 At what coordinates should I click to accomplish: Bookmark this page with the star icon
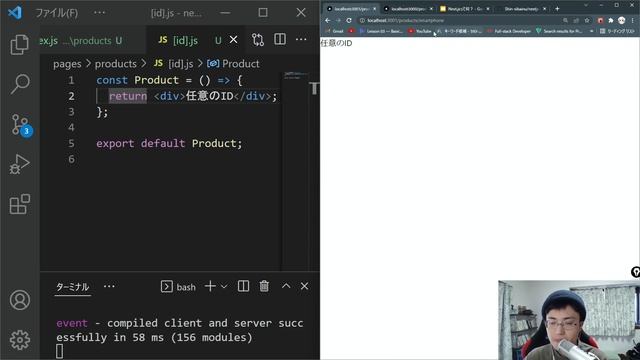coord(587,20)
